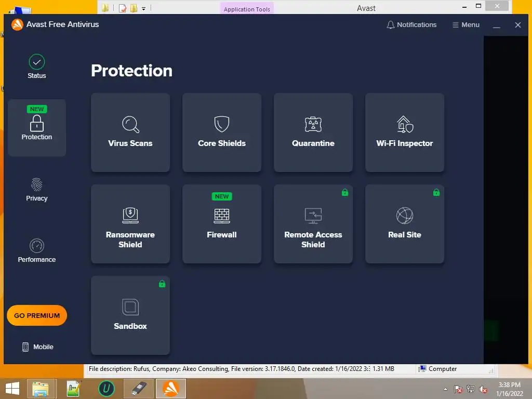
Task: Click the network tray icon
Action: [471, 389]
